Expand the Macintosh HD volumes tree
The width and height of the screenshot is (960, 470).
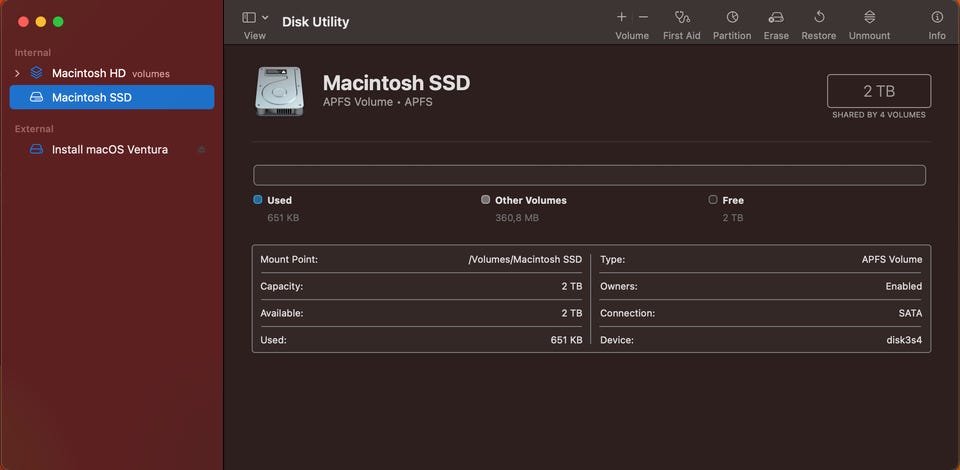click(17, 73)
